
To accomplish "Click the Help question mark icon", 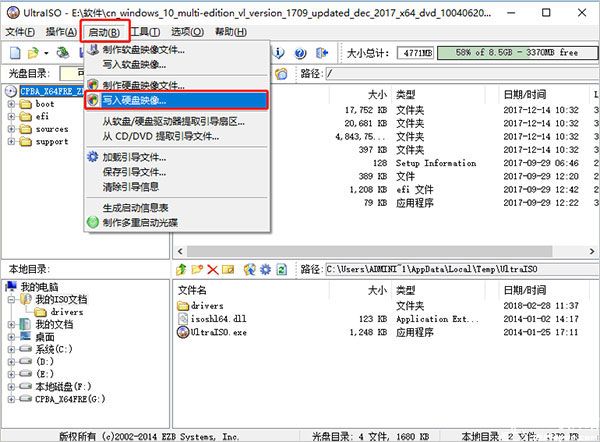I will click(300, 53).
